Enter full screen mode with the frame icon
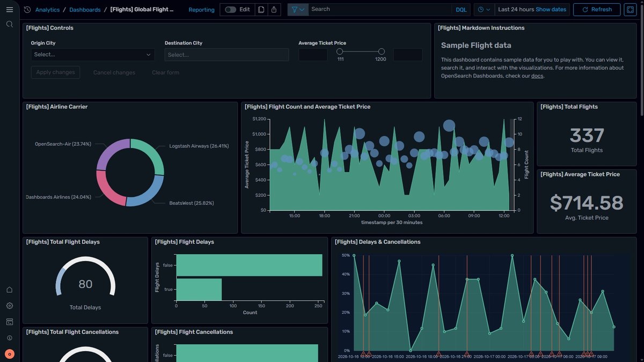This screenshot has width=644, height=362. coord(630,10)
